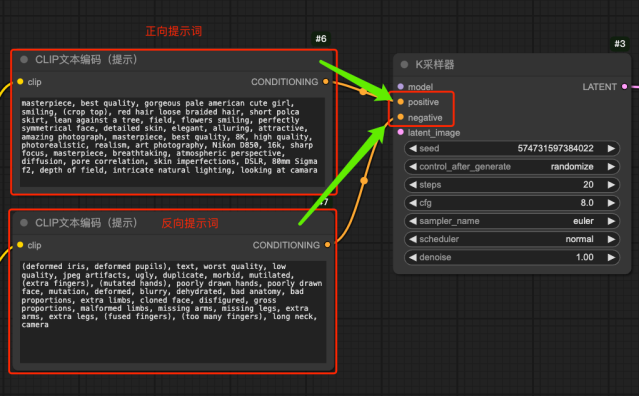
Task: Select next scheduler option
Action: [611, 239]
